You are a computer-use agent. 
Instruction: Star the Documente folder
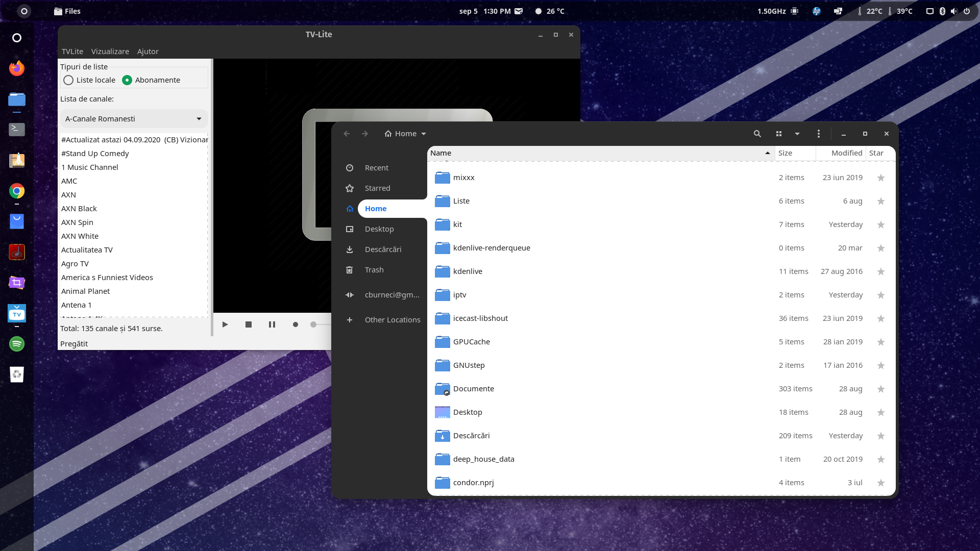tap(881, 389)
